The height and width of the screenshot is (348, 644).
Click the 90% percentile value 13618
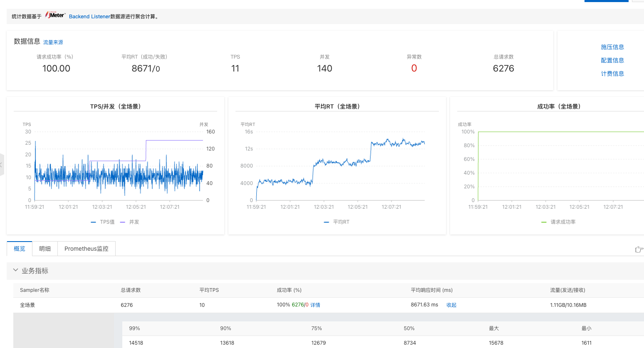pyautogui.click(x=227, y=343)
